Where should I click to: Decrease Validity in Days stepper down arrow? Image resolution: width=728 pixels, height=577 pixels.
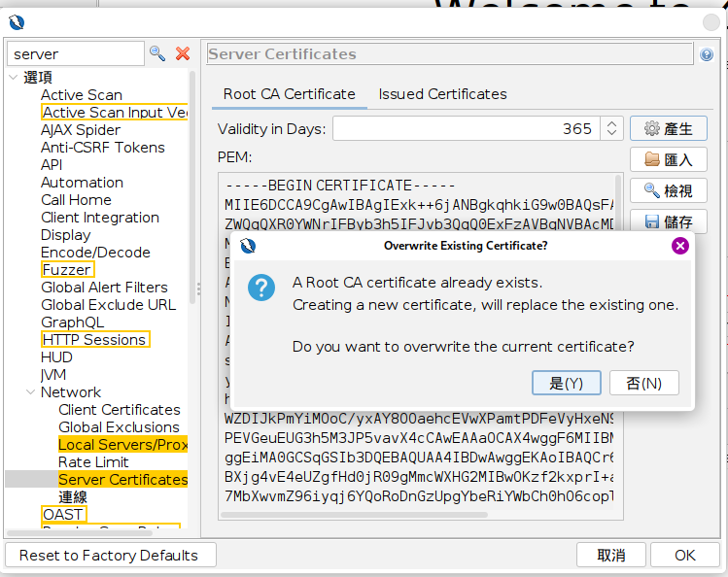tap(611, 133)
